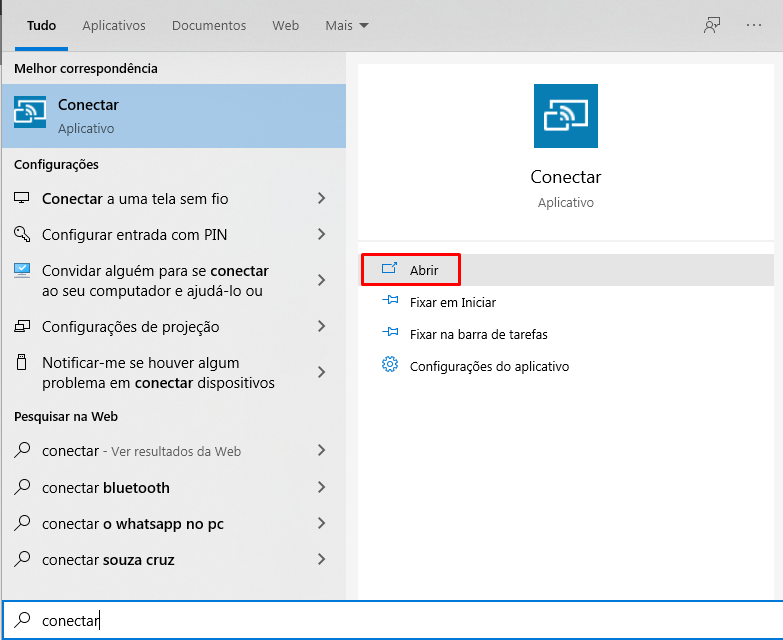Viewport: 783px width, 640px height.
Task: Switch to the Tudo tab
Action: [x=41, y=25]
